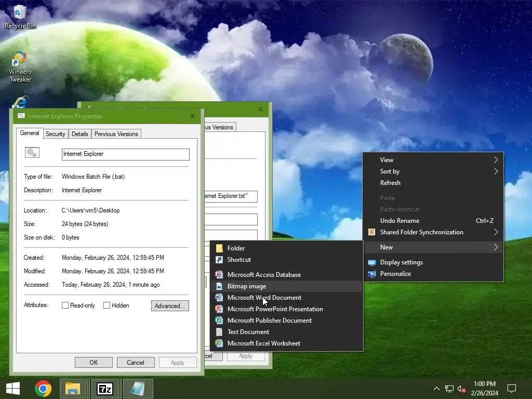532x399 pixels.
Task: Choose Microsoft Excel Worksheet in New submenu
Action: [x=287, y=343]
